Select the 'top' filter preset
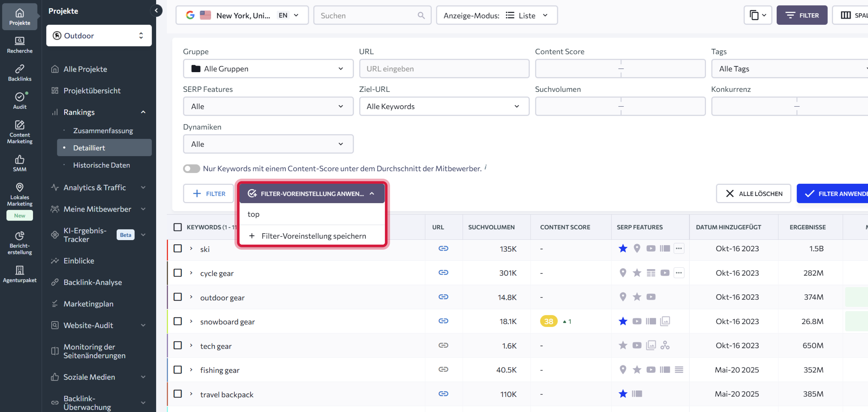This screenshot has height=412, width=868. (312, 214)
